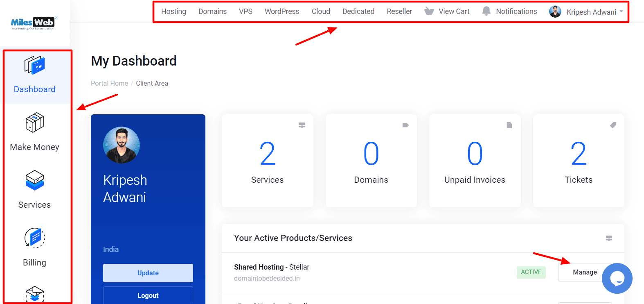The height and width of the screenshot is (304, 644).
Task: Click the ticket icon on Tickets card
Action: pos(613,125)
